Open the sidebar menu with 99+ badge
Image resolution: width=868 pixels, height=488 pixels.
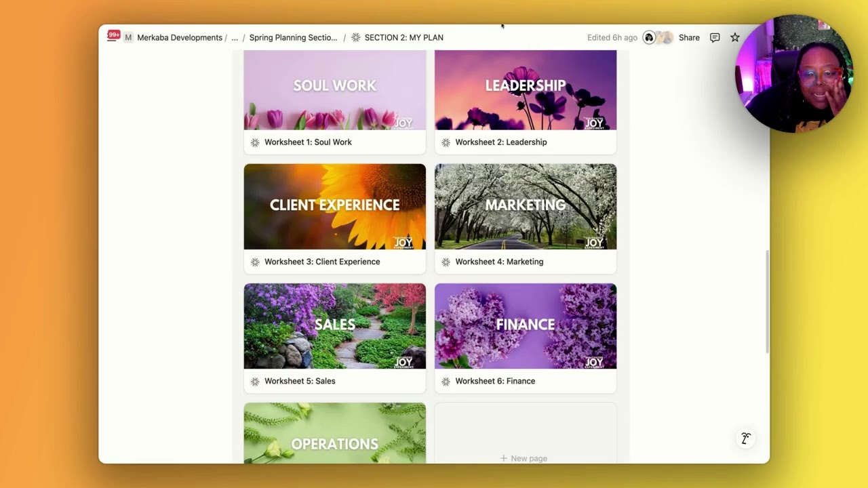(x=113, y=37)
